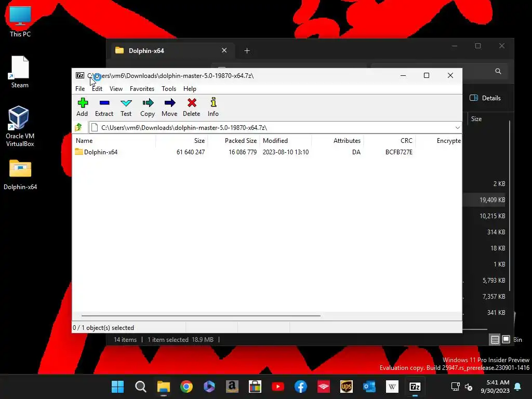532x399 pixels.
Task: Toggle the Details pane in Explorer
Action: [485, 98]
